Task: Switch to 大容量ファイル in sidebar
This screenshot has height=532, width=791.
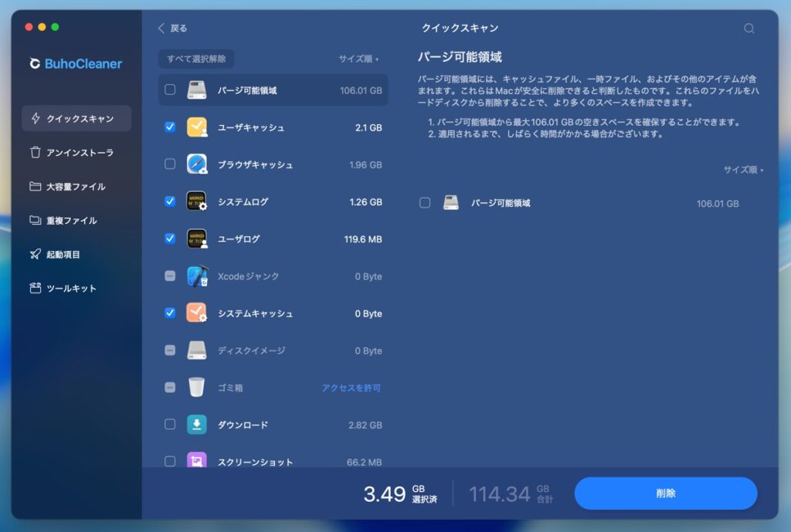Action: [75, 187]
